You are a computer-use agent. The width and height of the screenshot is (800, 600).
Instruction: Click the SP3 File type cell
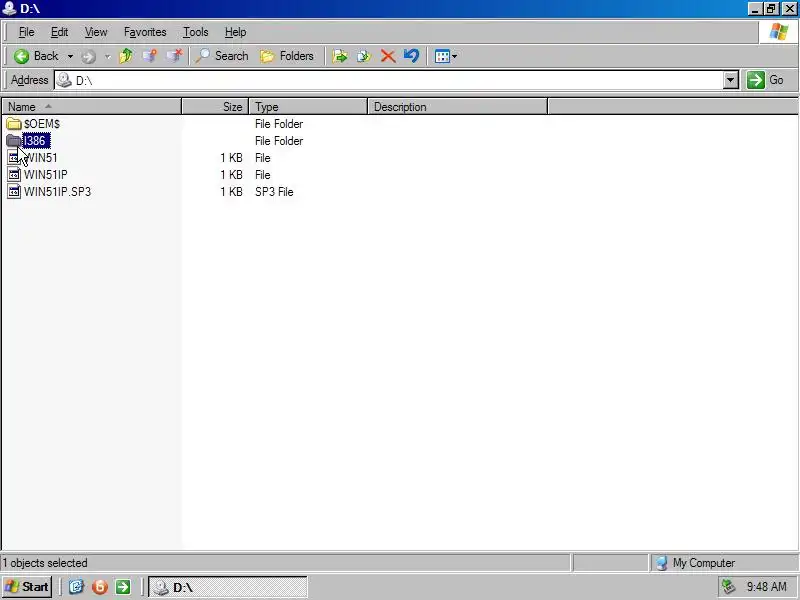[274, 192]
